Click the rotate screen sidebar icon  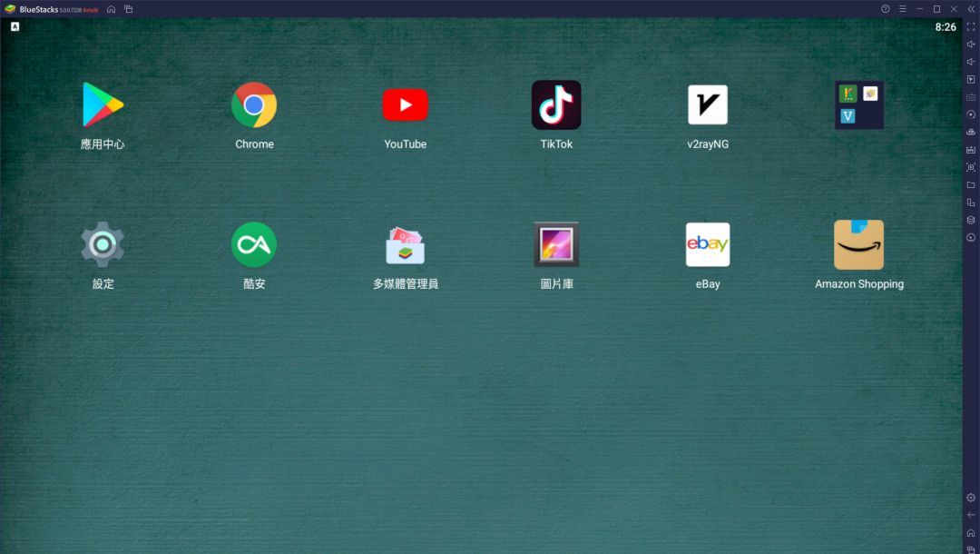pyautogui.click(x=971, y=202)
